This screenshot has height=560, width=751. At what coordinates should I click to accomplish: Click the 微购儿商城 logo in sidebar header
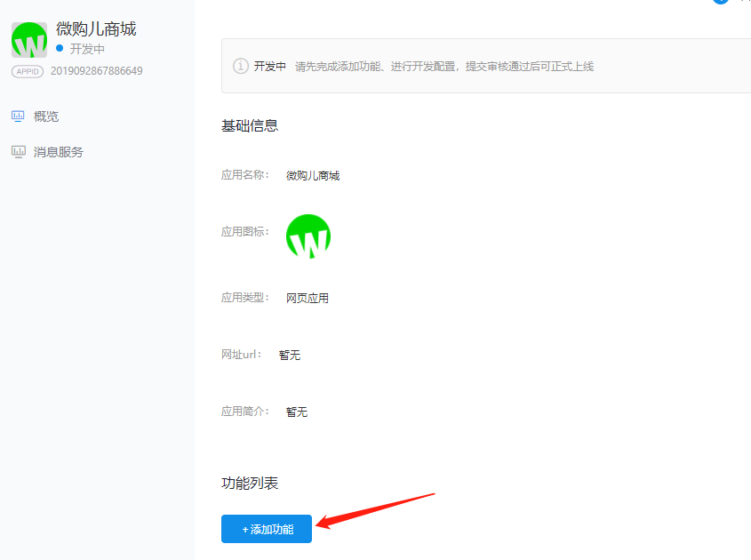click(29, 40)
